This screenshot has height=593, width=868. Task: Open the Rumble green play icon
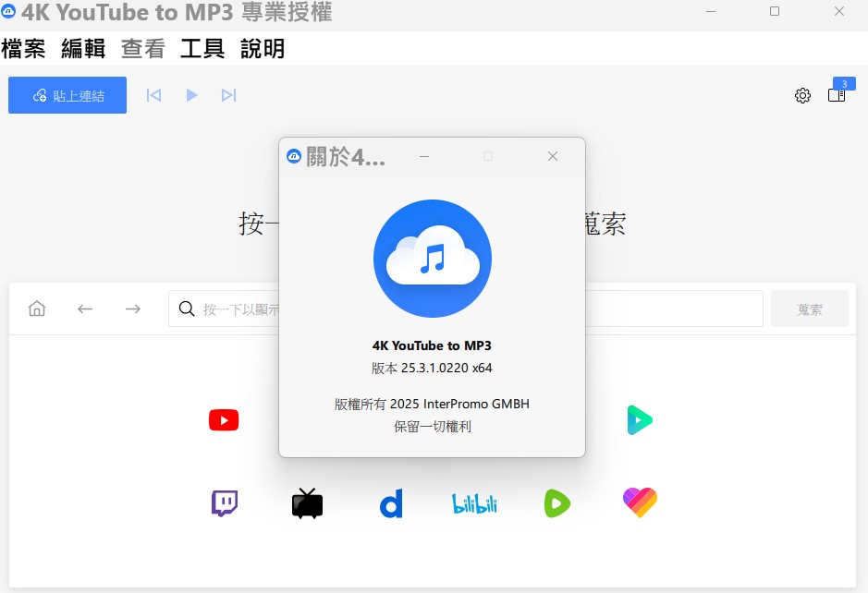click(556, 503)
